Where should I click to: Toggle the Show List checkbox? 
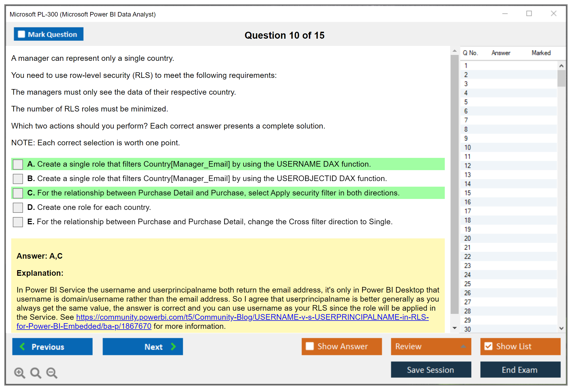pos(488,346)
